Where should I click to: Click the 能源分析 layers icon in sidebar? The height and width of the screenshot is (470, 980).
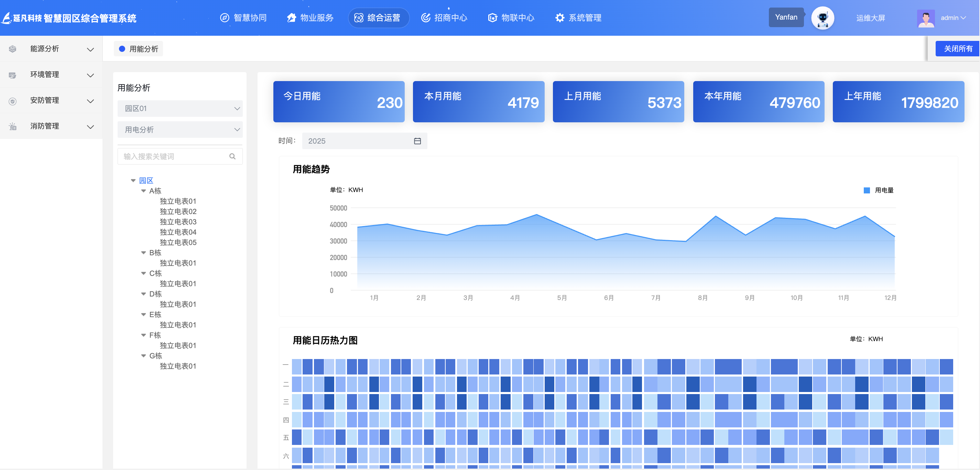(x=13, y=49)
